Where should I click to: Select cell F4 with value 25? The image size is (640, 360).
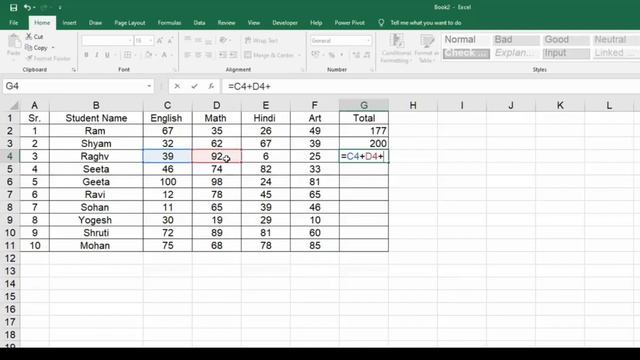click(x=315, y=156)
